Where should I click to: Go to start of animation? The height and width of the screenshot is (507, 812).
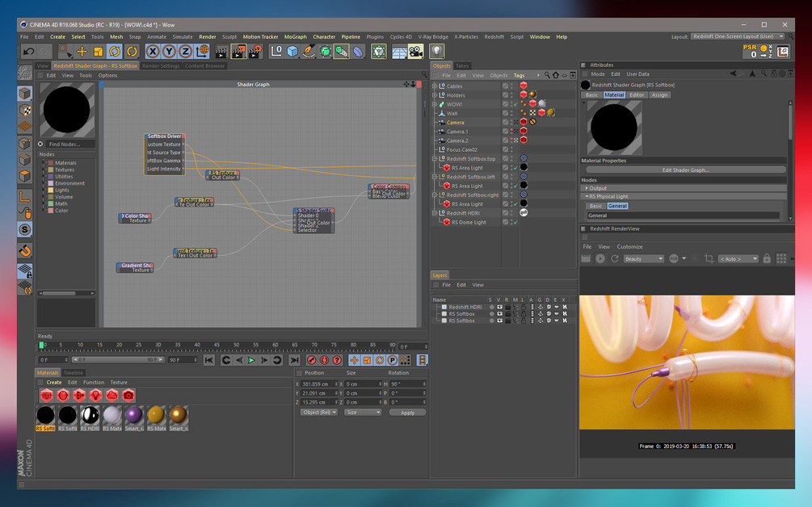[x=209, y=360]
